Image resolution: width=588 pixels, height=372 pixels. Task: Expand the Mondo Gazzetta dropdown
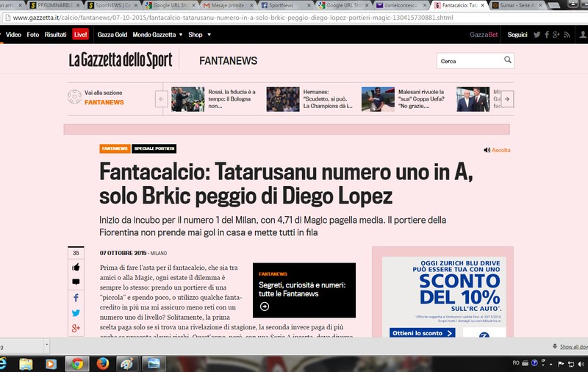(x=181, y=35)
